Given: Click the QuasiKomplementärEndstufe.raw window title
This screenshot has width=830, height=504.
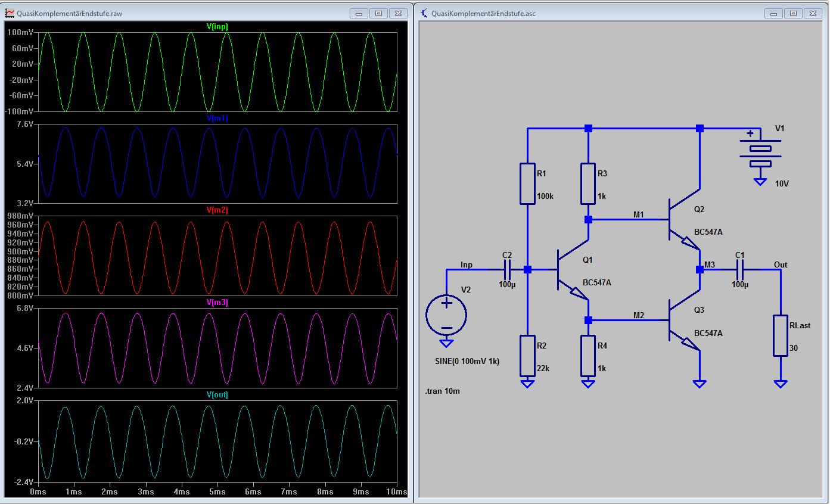Looking at the screenshot, I should click(x=70, y=13).
